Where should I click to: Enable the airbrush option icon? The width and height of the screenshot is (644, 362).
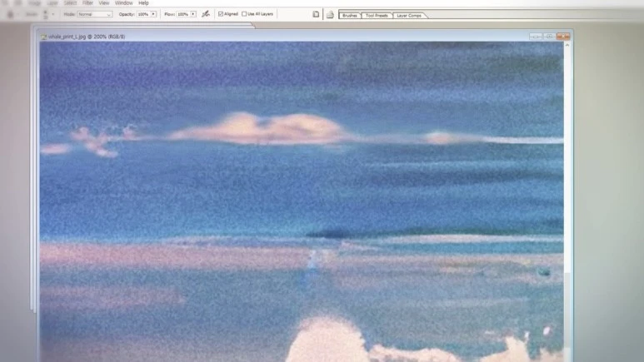coord(206,14)
